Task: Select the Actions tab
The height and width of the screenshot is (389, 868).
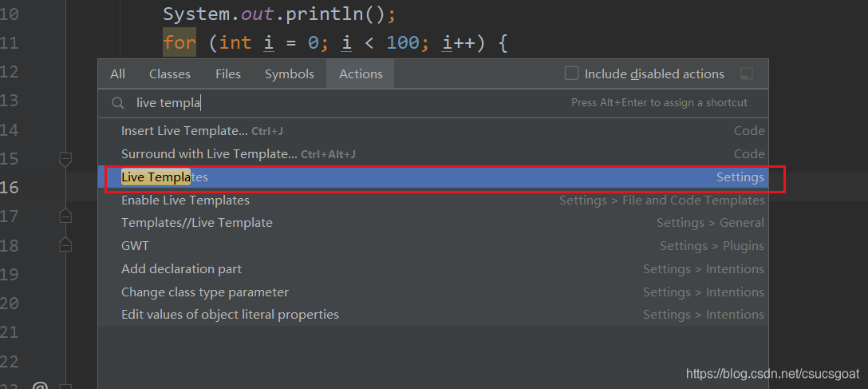Action: click(x=361, y=73)
